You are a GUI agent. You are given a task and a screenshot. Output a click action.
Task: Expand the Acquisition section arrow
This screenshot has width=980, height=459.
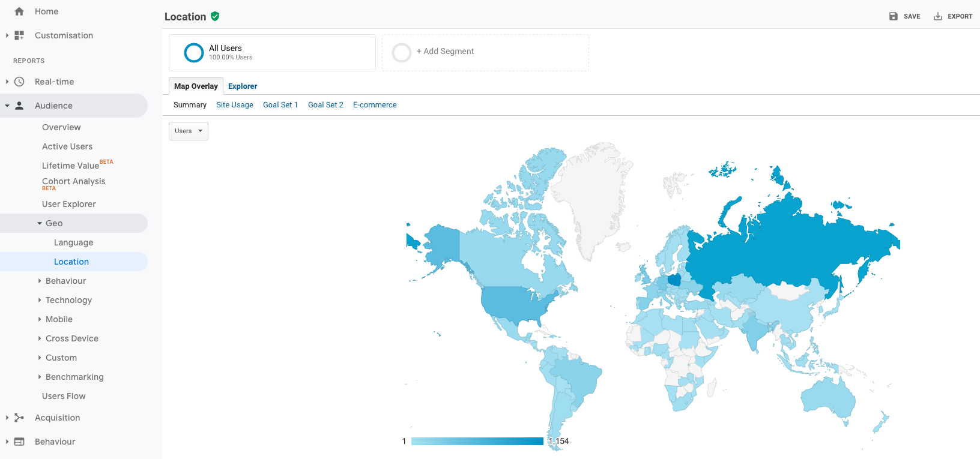pos(7,418)
